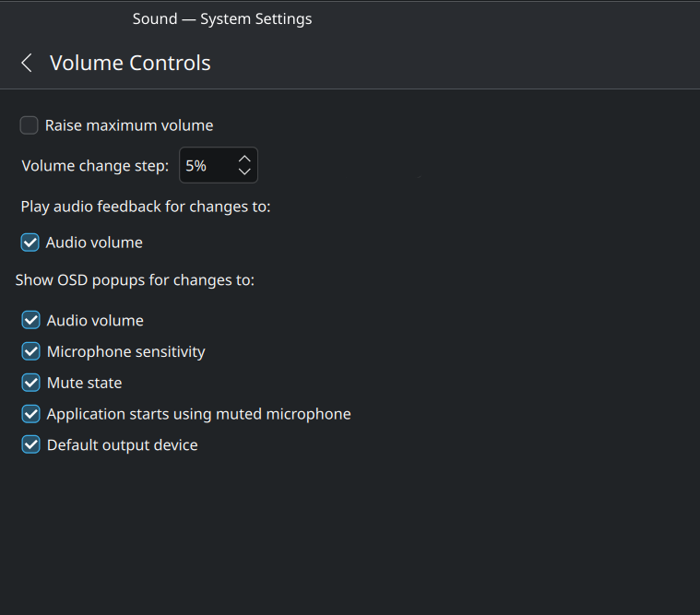Image resolution: width=700 pixels, height=615 pixels.
Task: Click 'Show OSD popups for changes to:' text
Action: click(x=135, y=279)
